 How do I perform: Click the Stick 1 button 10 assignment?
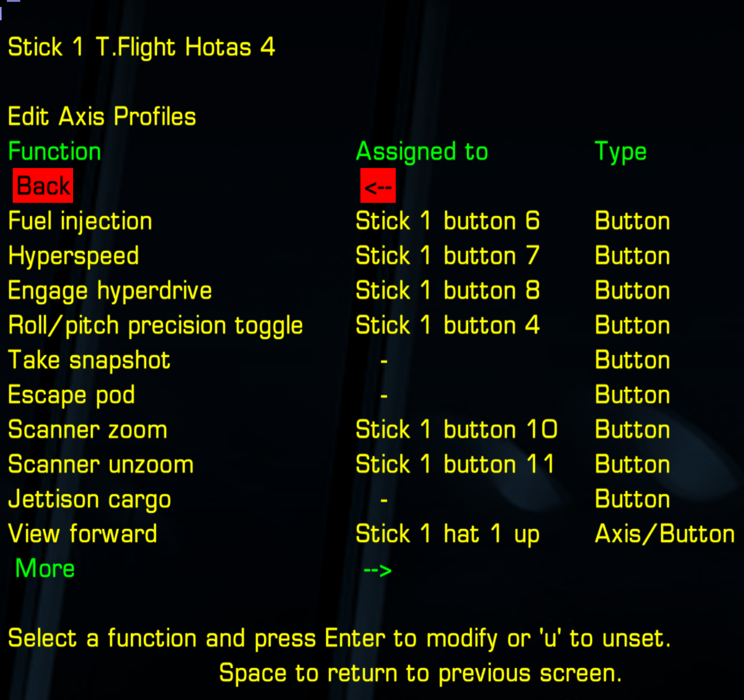coord(456,430)
